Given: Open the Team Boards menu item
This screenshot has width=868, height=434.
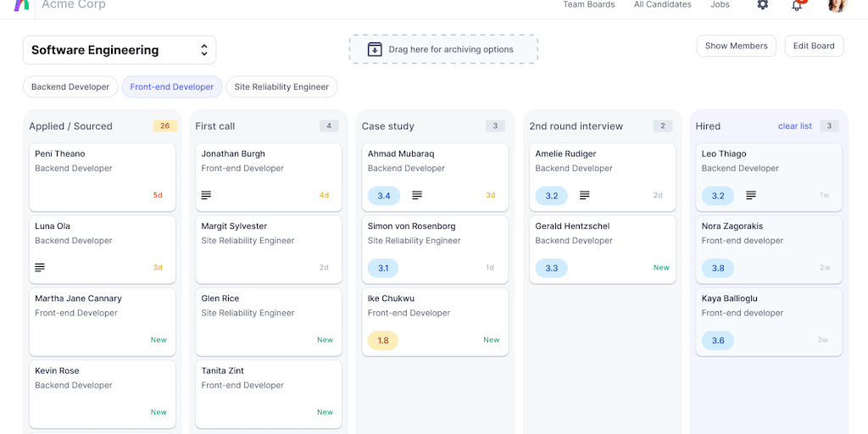Looking at the screenshot, I should [x=589, y=5].
